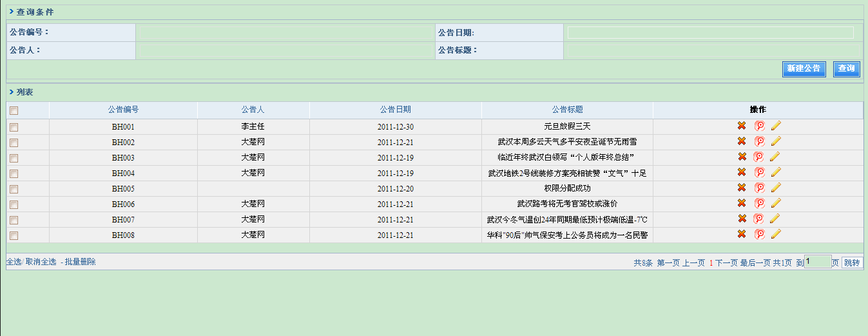Run the search with 查询 button
The image size is (868, 336).
pyautogui.click(x=847, y=68)
